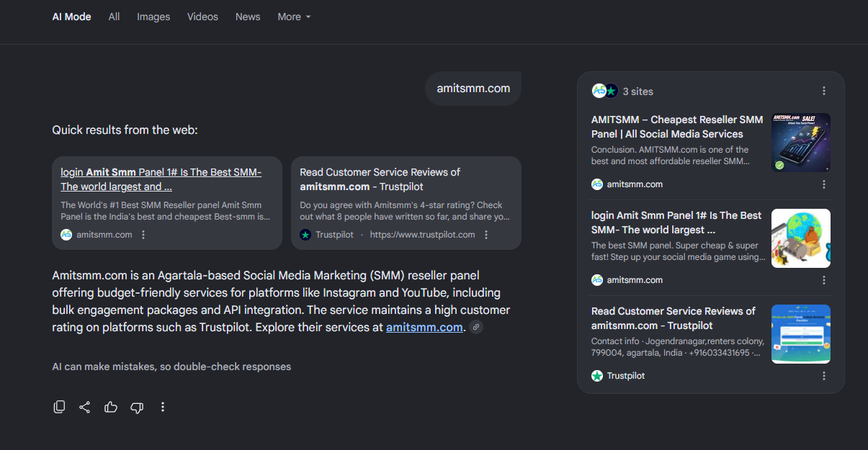Open AMITSMM – Cheapest Reseller SMM Panel result
The width and height of the screenshot is (868, 450).
tap(677, 127)
